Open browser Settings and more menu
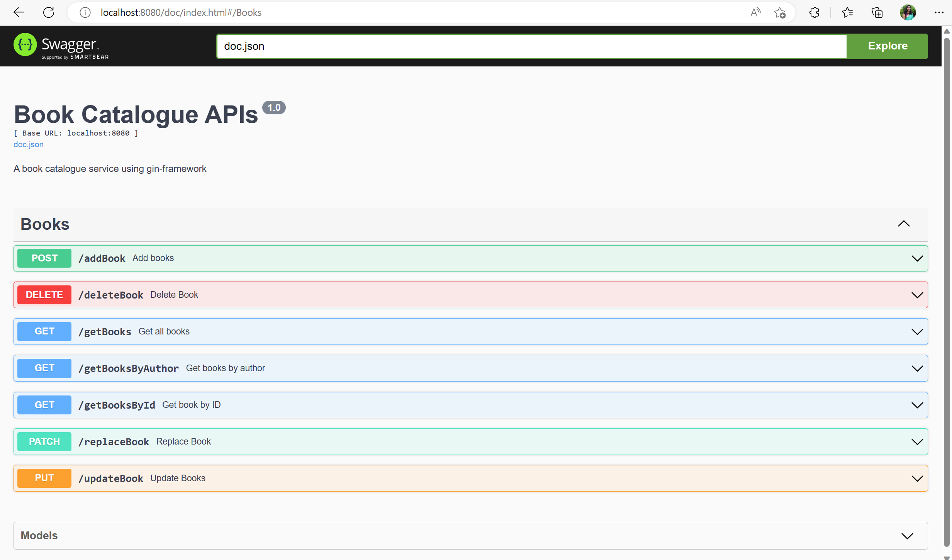Viewport: 952px width, 560px height. 939,12
